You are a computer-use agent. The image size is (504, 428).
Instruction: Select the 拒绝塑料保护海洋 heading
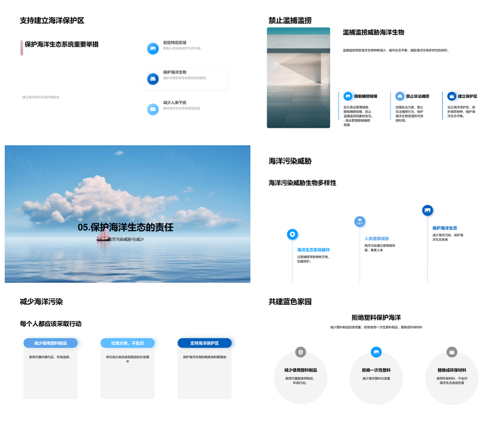[x=376, y=317]
